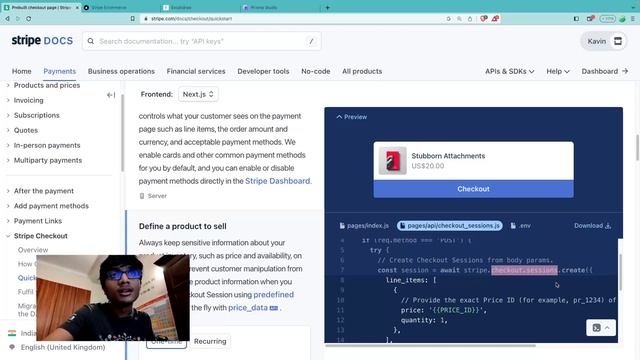
Task: Open the All products tab
Action: (x=362, y=71)
